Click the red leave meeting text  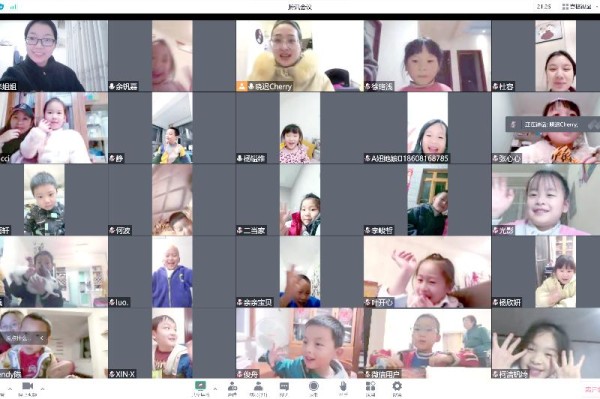coord(592,389)
